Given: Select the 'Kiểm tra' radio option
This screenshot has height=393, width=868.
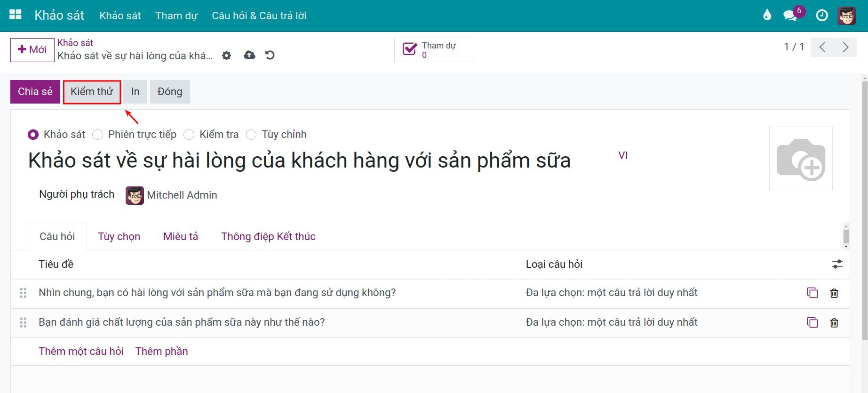Looking at the screenshot, I should pos(189,135).
